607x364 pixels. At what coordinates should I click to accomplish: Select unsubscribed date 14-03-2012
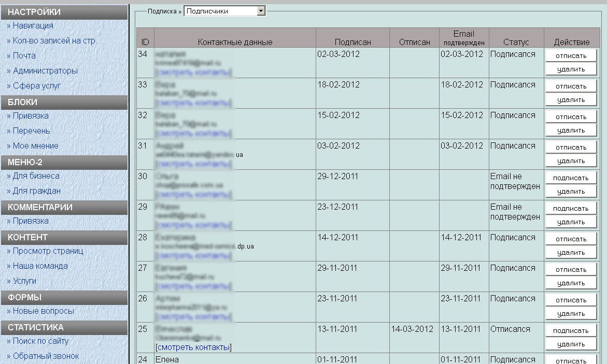coord(412,329)
